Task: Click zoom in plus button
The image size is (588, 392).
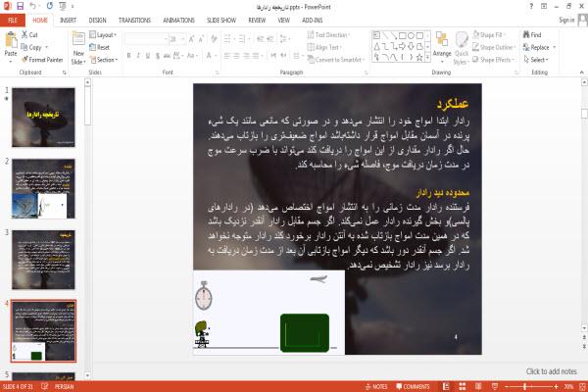Action: click(556, 386)
